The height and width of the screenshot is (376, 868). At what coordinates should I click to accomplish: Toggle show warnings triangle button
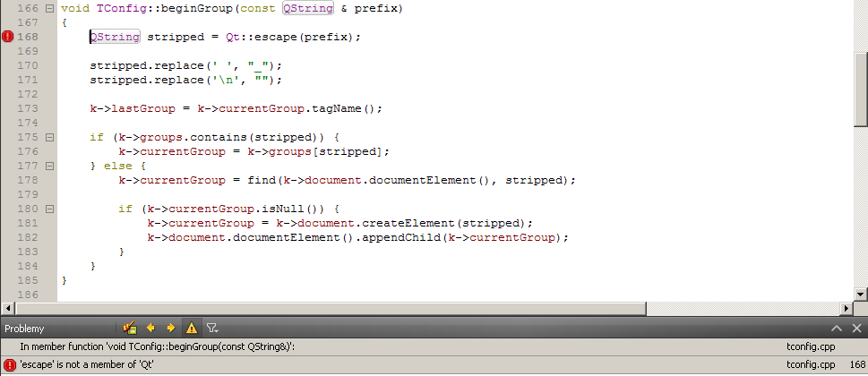pyautogui.click(x=192, y=328)
